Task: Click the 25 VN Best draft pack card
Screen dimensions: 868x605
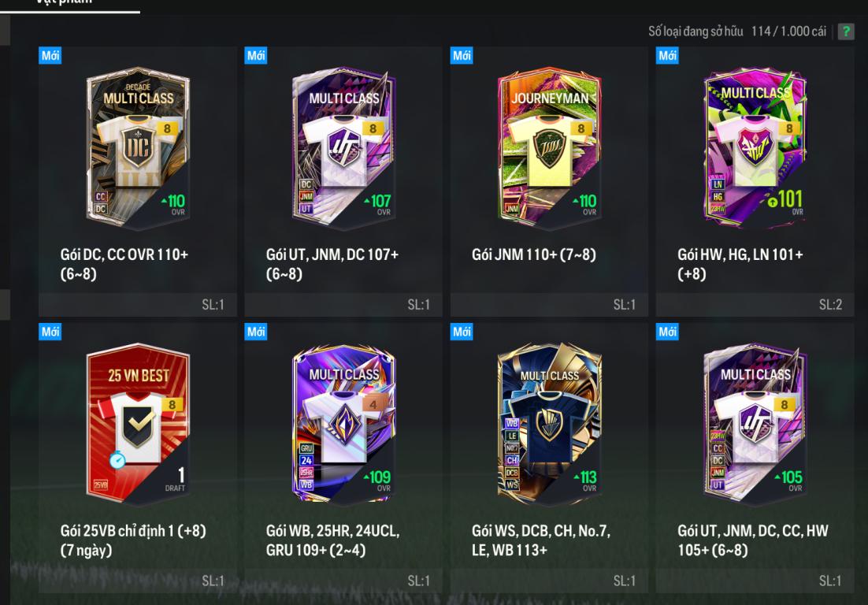Action: [x=138, y=424]
